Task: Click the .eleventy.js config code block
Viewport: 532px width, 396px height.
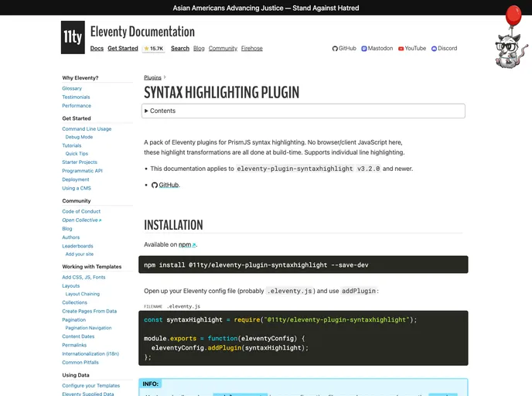Action: coord(303,338)
